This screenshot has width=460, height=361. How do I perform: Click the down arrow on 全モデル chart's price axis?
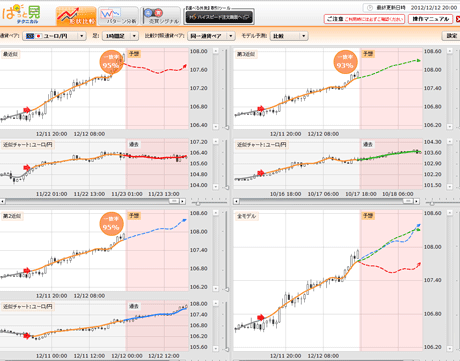[x=450, y=348]
